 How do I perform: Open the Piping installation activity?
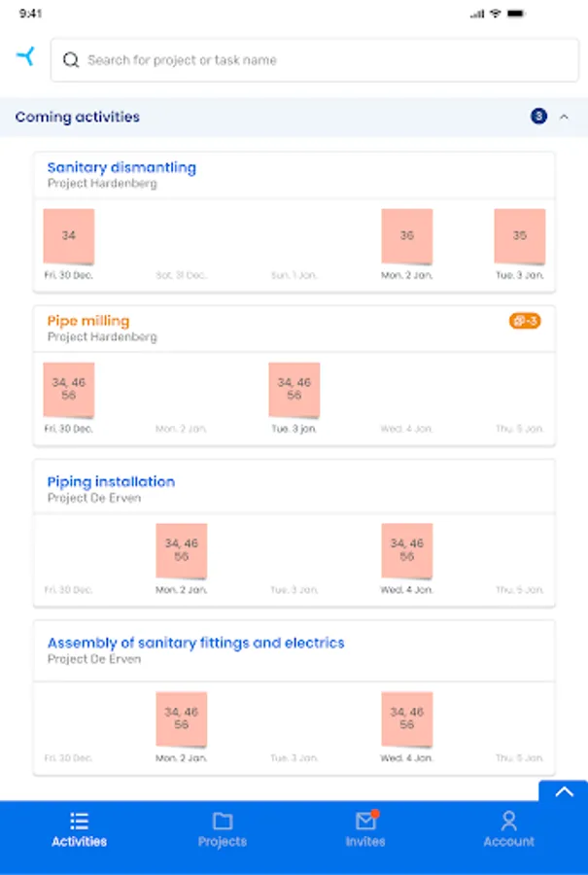pos(111,481)
